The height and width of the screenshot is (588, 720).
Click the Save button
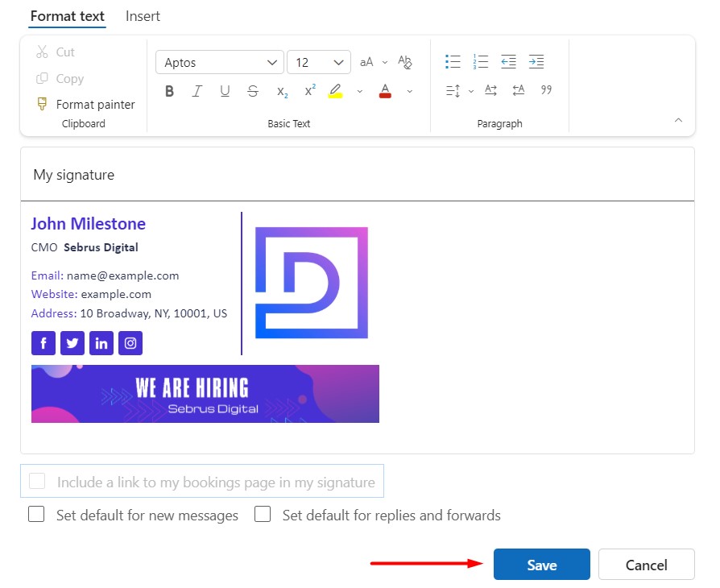542,565
